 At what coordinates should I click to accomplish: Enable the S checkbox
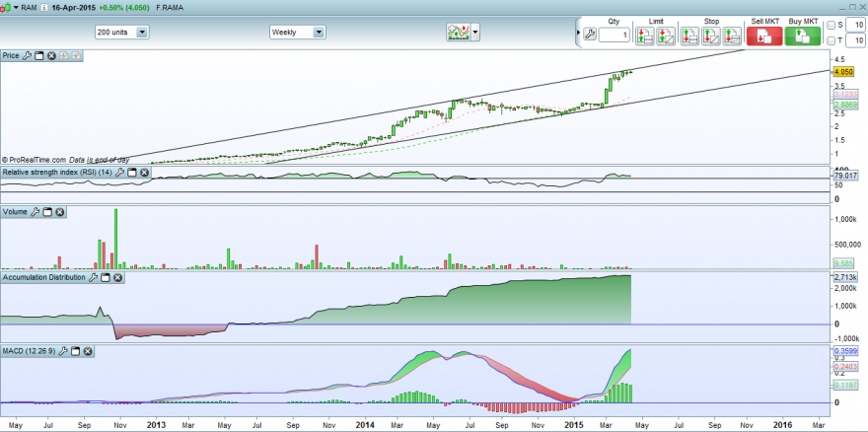tap(831, 25)
